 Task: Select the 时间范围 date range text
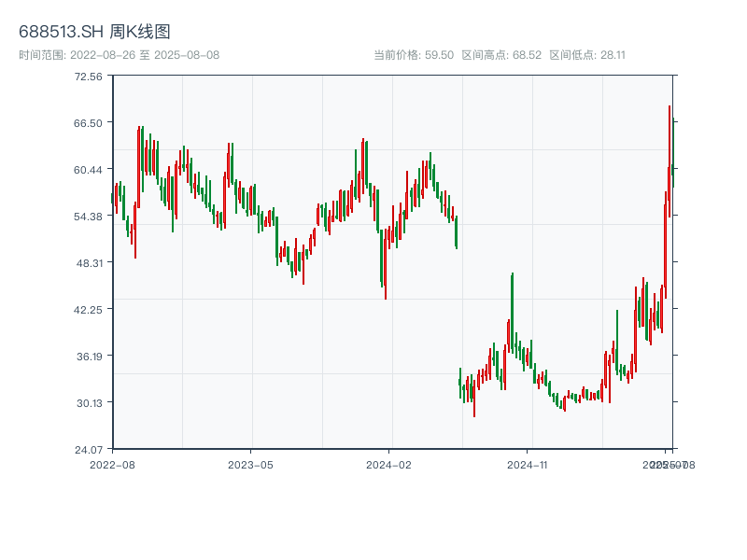(x=119, y=55)
